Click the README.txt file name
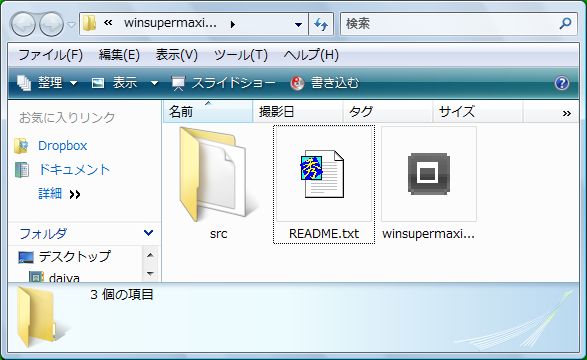This screenshot has width=587, height=360. (x=324, y=234)
